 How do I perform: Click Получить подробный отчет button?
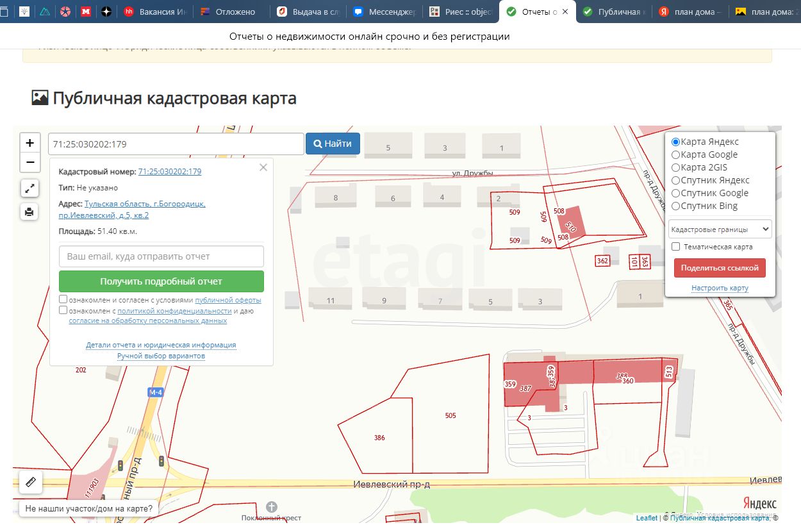[x=161, y=281]
